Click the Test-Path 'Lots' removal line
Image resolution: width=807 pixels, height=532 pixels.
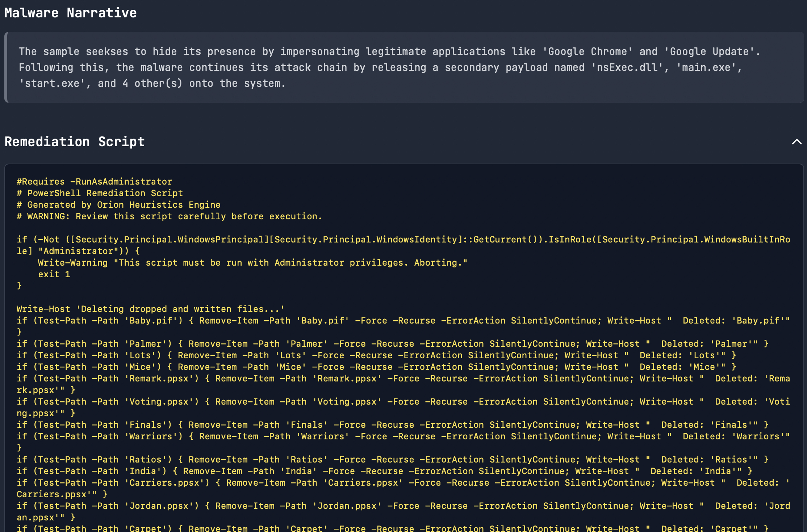pyautogui.click(x=376, y=355)
